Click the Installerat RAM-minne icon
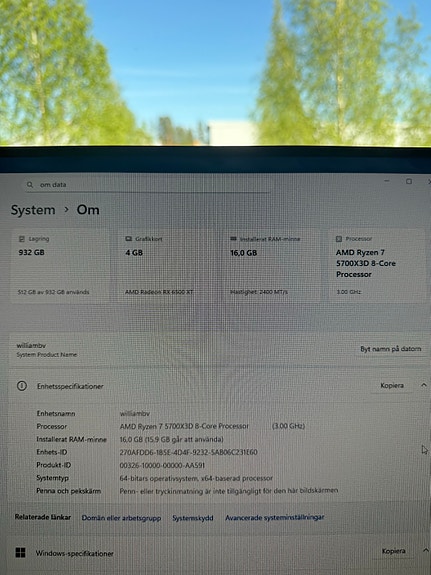 click(x=233, y=239)
